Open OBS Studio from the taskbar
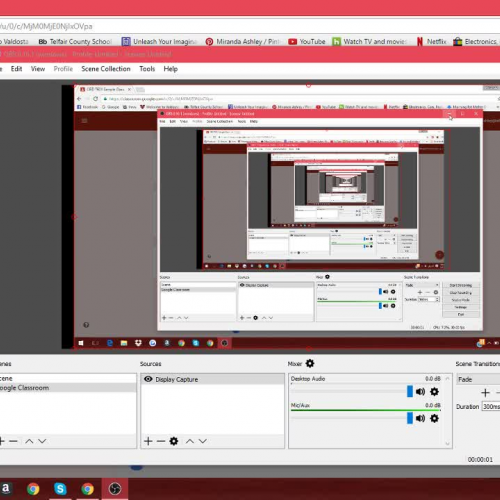 click(115, 489)
